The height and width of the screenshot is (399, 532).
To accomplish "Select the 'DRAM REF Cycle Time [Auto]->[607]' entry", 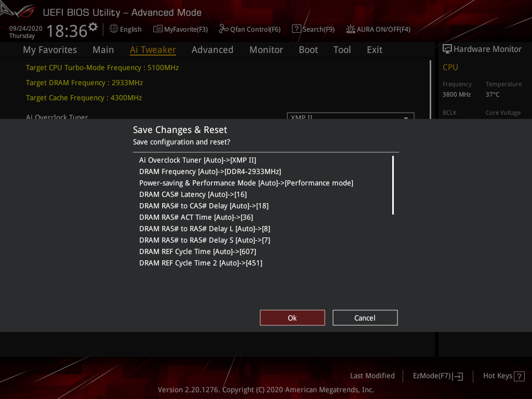I will click(x=197, y=252).
